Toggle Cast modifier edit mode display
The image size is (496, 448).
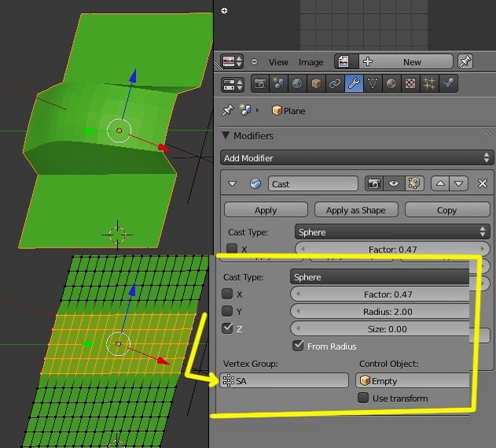click(414, 183)
